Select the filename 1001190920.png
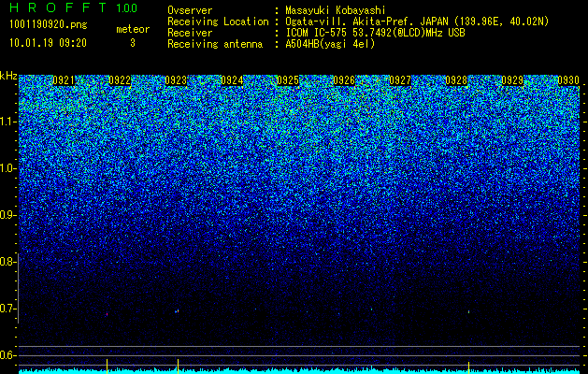This screenshot has height=374, width=588. [x=49, y=24]
